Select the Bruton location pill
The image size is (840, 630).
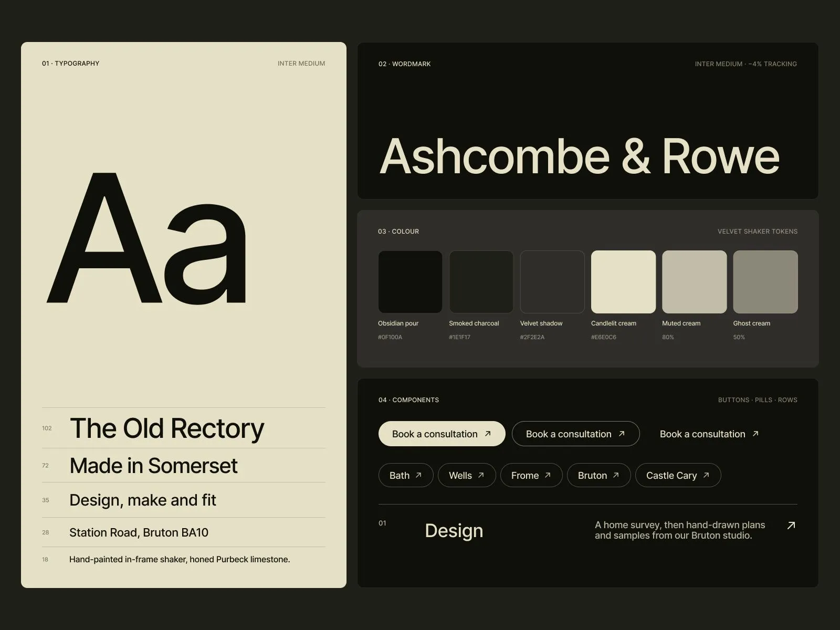coord(598,475)
